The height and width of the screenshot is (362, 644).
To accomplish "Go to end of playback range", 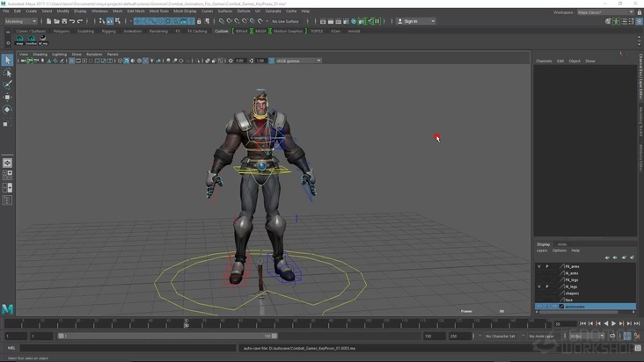I will pos(637,324).
